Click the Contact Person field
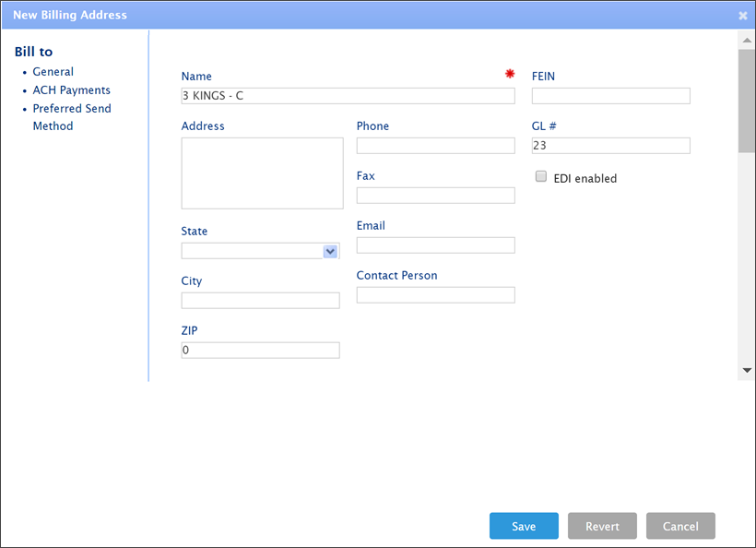Image resolution: width=756 pixels, height=548 pixels. [x=435, y=295]
